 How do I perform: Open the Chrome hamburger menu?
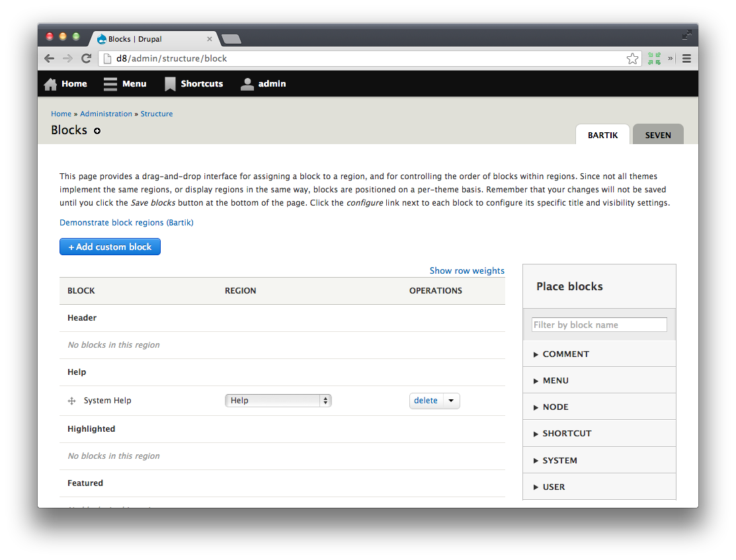click(686, 59)
